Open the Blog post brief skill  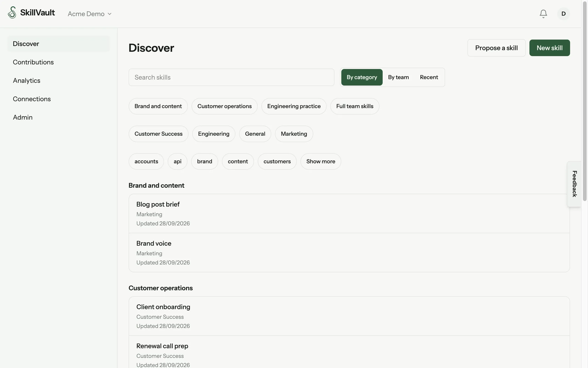[349, 213]
